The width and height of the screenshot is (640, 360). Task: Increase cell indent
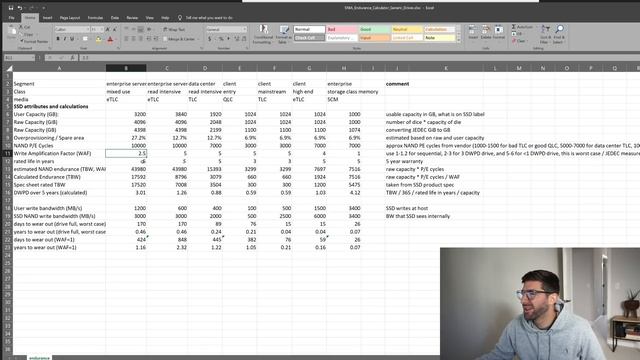point(156,39)
